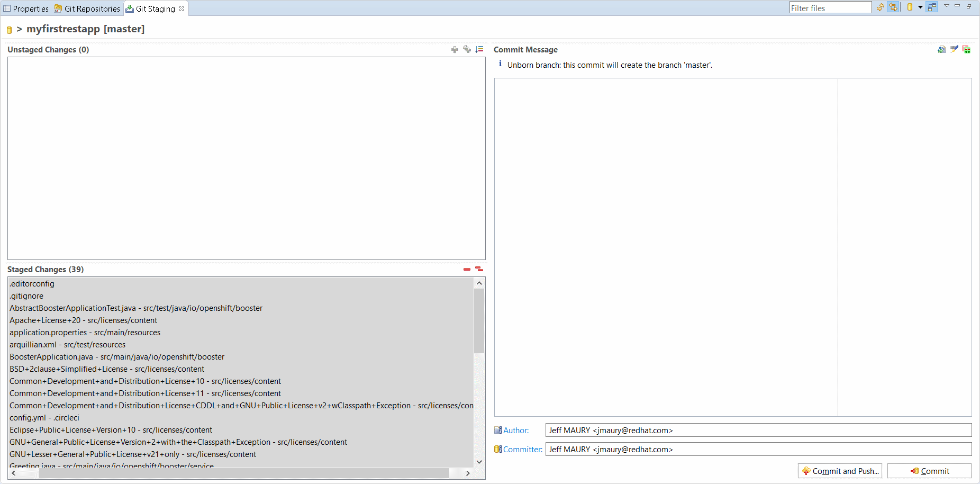Select GNU+Lesser+General+Public+License+v21+only entry
Viewport: 980px width, 484px height.
[x=241, y=454]
